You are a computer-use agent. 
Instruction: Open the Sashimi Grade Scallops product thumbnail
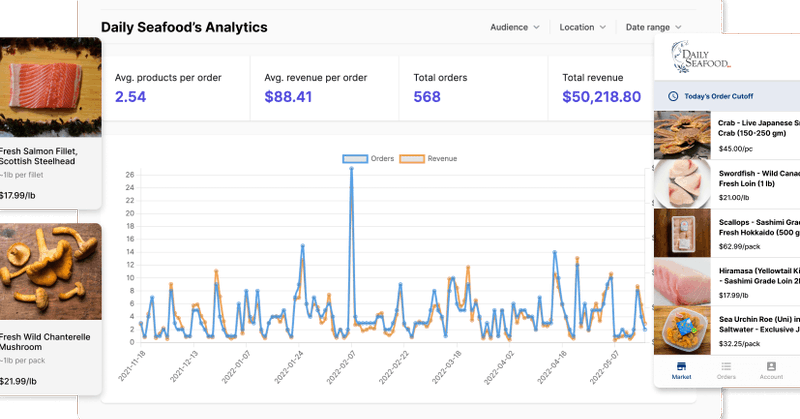[x=682, y=233]
